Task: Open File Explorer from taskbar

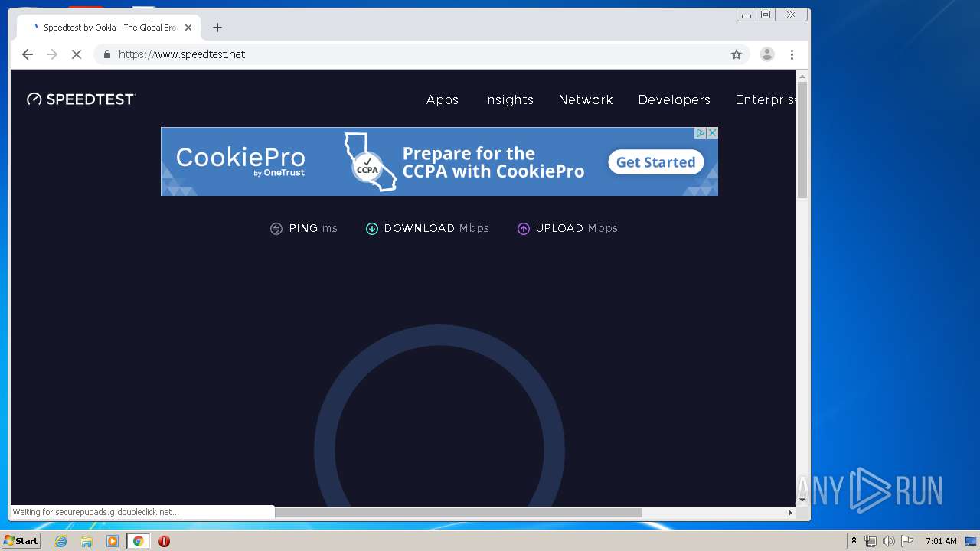Action: (x=87, y=541)
